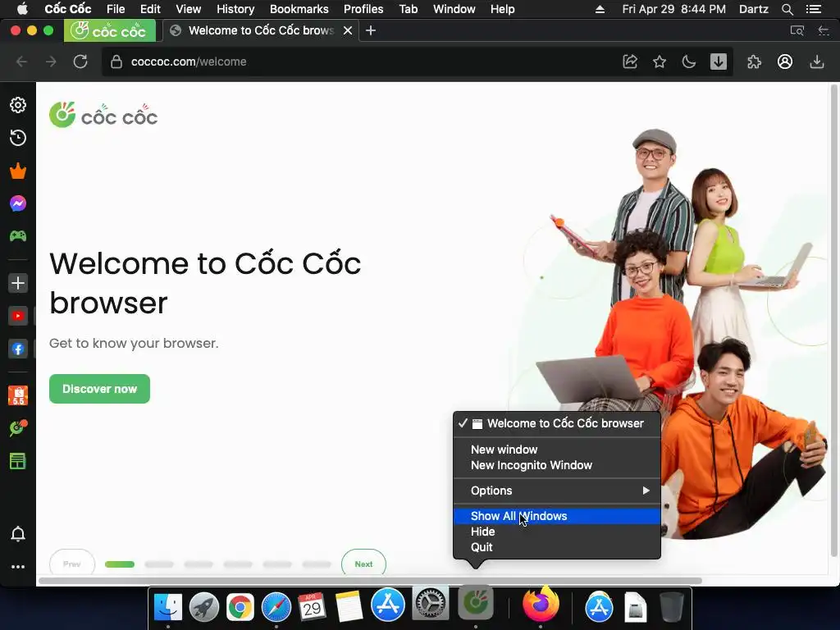Viewport: 840px width, 630px height.
Task: Click the notifications bell in the sidebar
Action: coord(18,533)
